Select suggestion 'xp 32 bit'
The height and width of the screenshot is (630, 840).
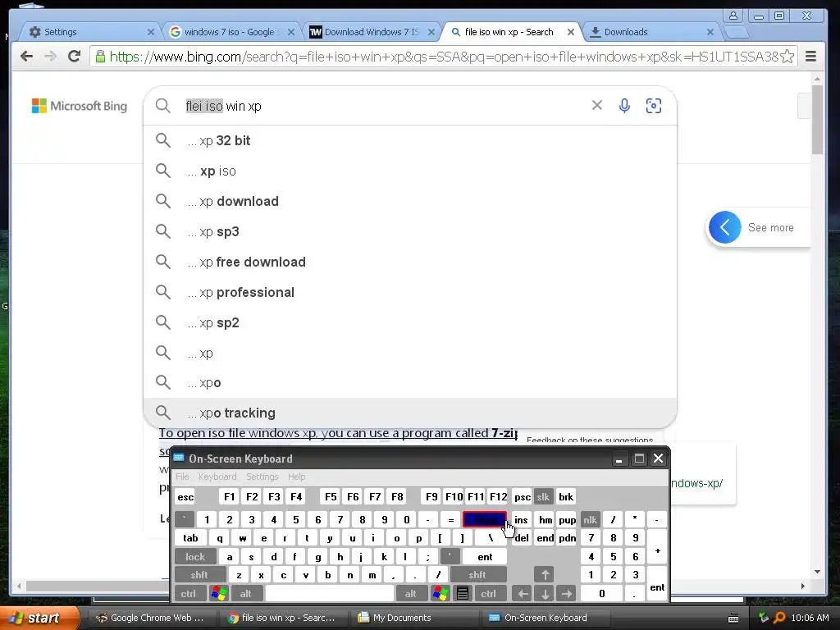410,140
